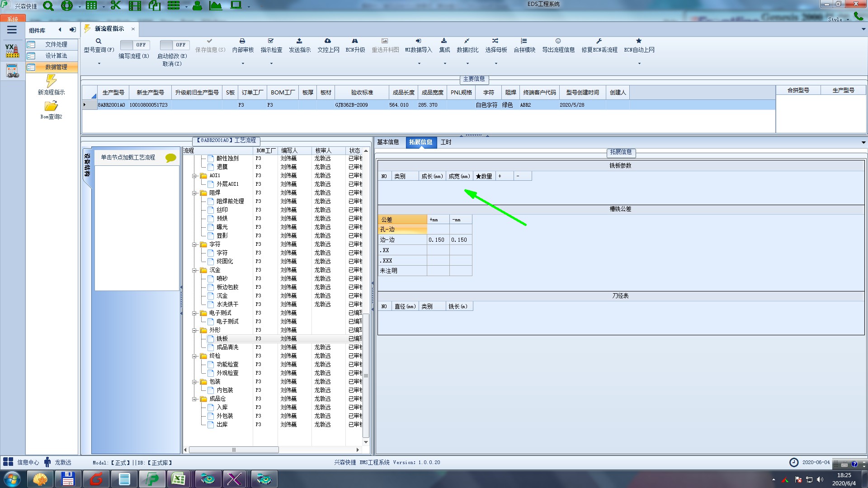Click the magnifier search icon in top bar
The image size is (868, 488).
click(48, 6)
